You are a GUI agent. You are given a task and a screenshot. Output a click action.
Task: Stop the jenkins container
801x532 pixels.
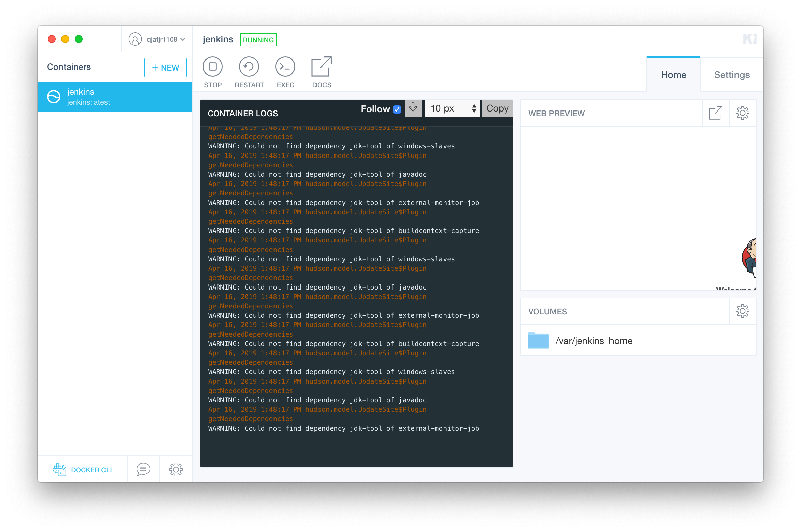coord(212,66)
